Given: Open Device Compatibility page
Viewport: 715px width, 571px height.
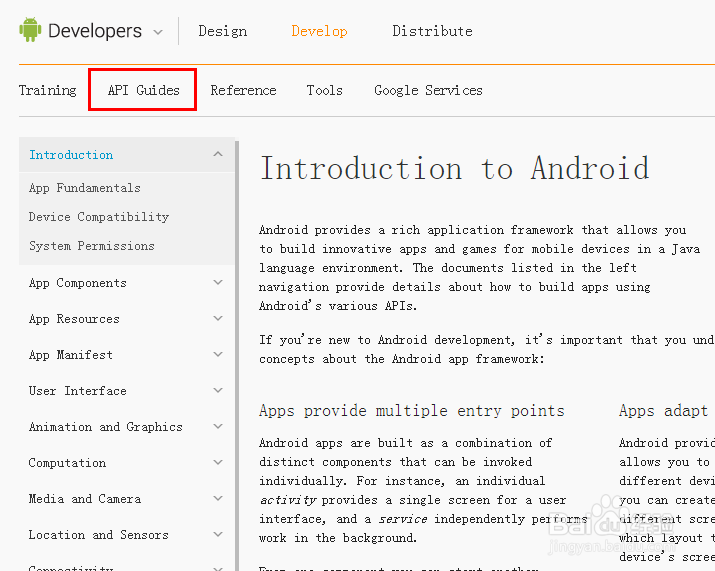Looking at the screenshot, I should click(99, 217).
